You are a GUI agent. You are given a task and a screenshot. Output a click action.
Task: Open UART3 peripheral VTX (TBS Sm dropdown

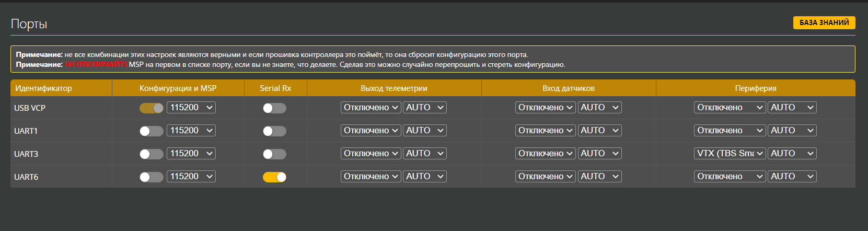coord(730,154)
